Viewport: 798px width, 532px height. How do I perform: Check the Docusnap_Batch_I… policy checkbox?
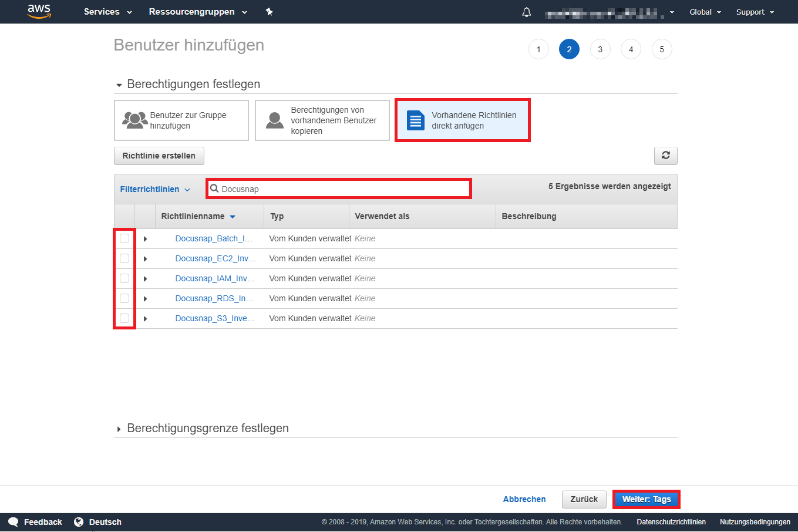tap(124, 238)
